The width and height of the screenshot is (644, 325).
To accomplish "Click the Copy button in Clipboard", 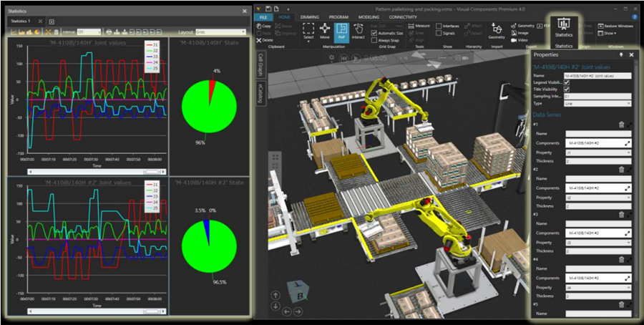I will click(x=263, y=26).
